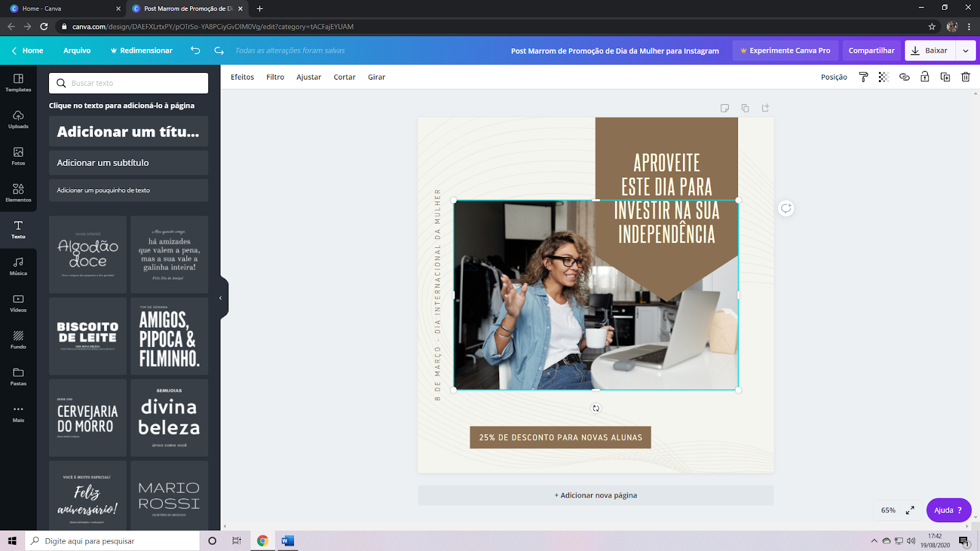Image resolution: width=980 pixels, height=551 pixels.
Task: Open the Mais options in sidebar
Action: point(18,413)
